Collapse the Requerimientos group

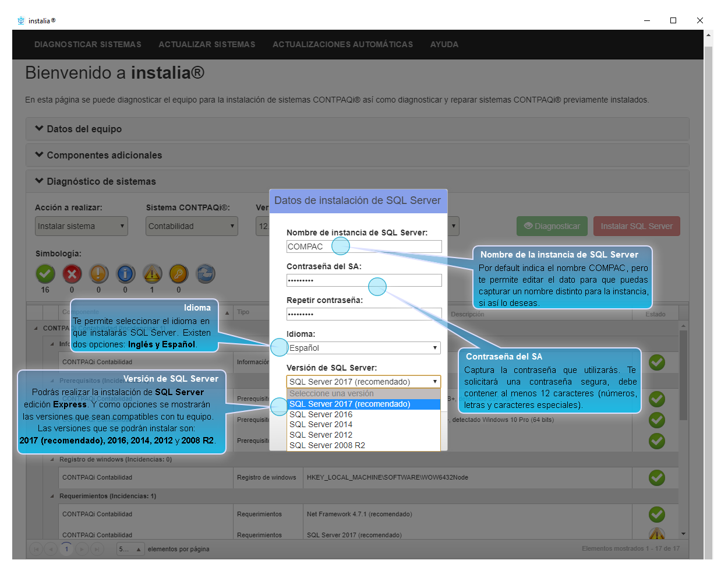(52, 496)
